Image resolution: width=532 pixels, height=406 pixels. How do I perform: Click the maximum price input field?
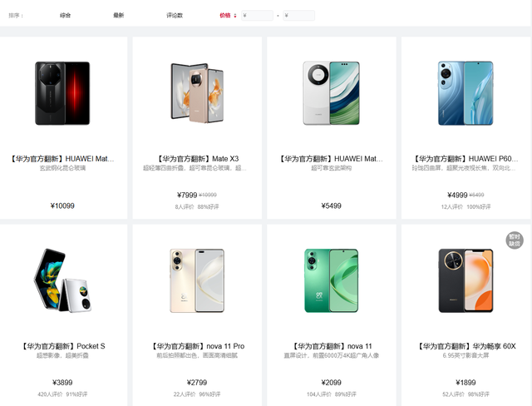pos(299,15)
